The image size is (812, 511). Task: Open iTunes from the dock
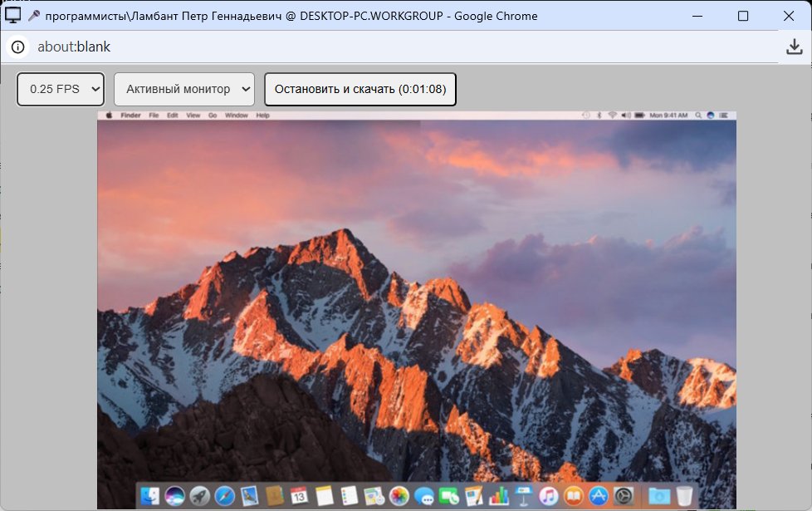[x=549, y=496]
